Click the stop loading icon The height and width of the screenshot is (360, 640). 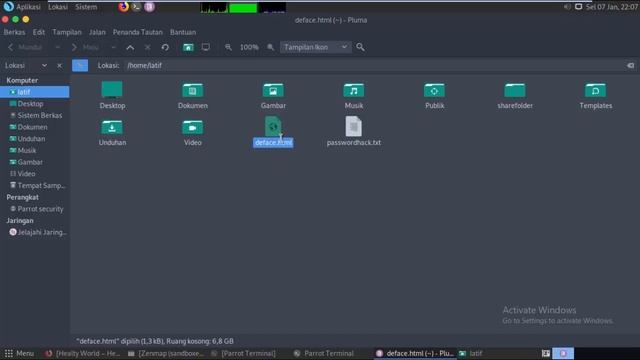pyautogui.click(x=147, y=47)
